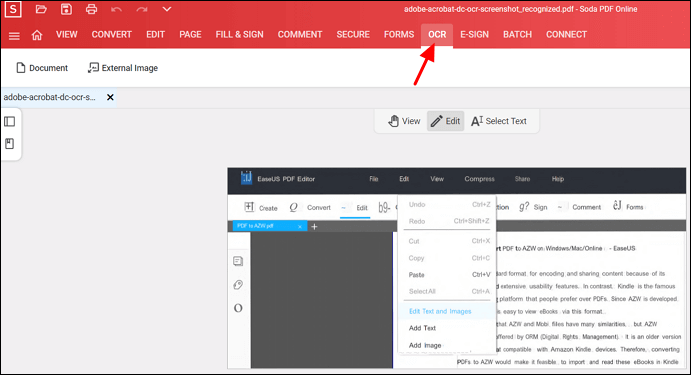The width and height of the screenshot is (691, 375).
Task: Open the Edit menu in EaseUS
Action: [x=404, y=179]
